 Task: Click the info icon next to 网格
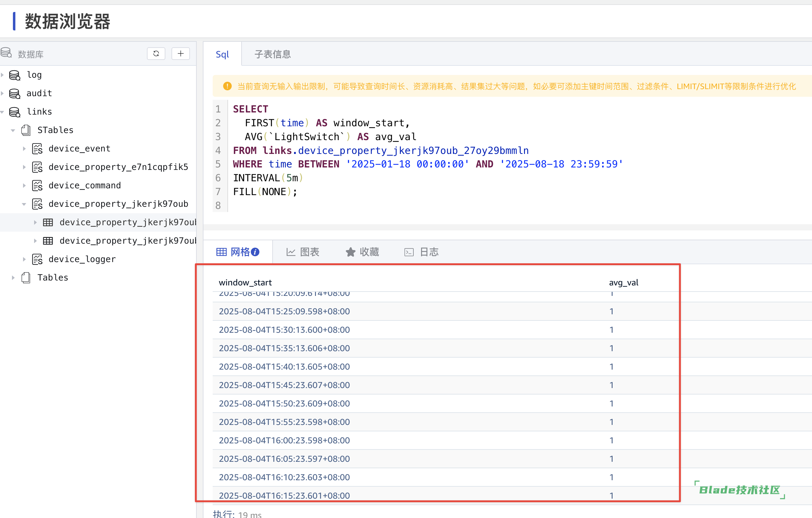[x=255, y=252]
